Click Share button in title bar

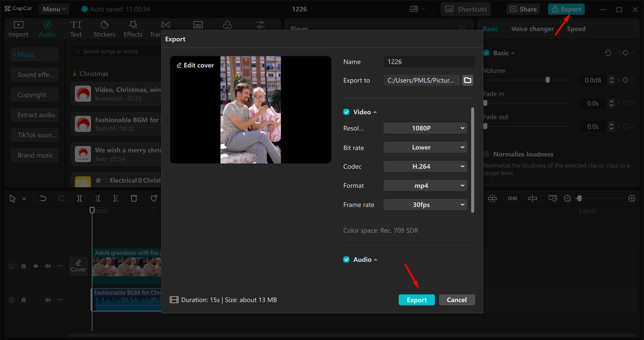(x=523, y=9)
